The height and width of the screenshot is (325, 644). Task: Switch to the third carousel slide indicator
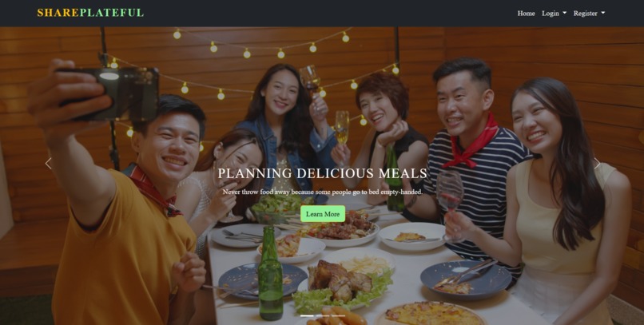pyautogui.click(x=339, y=315)
